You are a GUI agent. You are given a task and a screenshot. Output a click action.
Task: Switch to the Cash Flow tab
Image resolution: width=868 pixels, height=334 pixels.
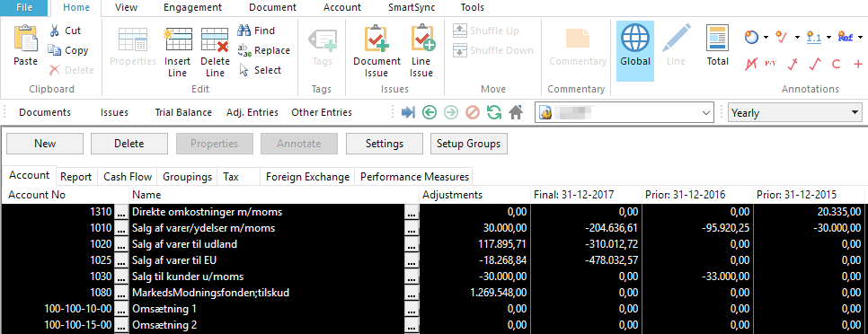(x=128, y=177)
